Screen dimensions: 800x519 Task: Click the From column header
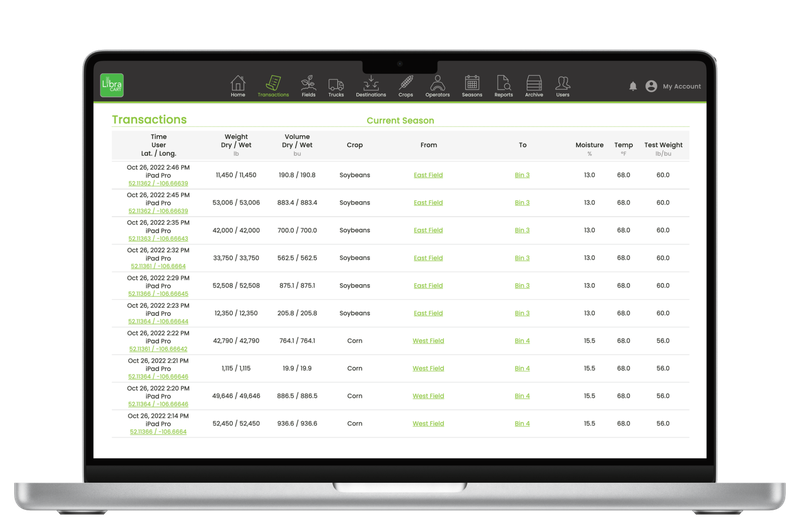429,145
